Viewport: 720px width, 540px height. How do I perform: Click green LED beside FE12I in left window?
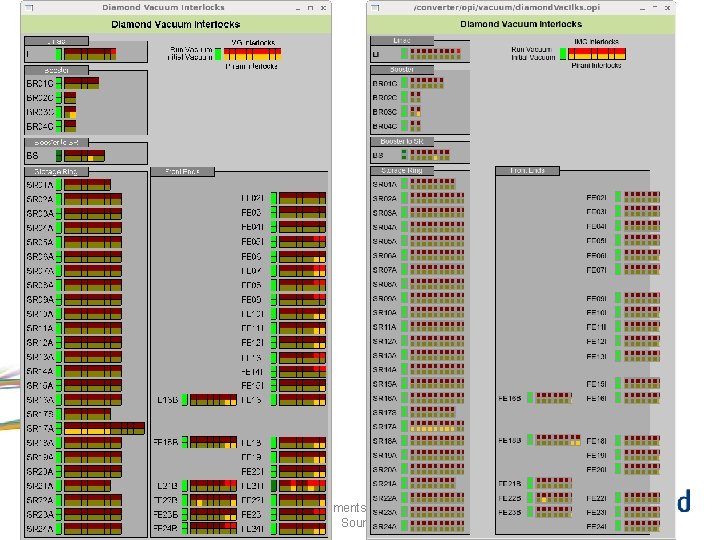coord(274,343)
